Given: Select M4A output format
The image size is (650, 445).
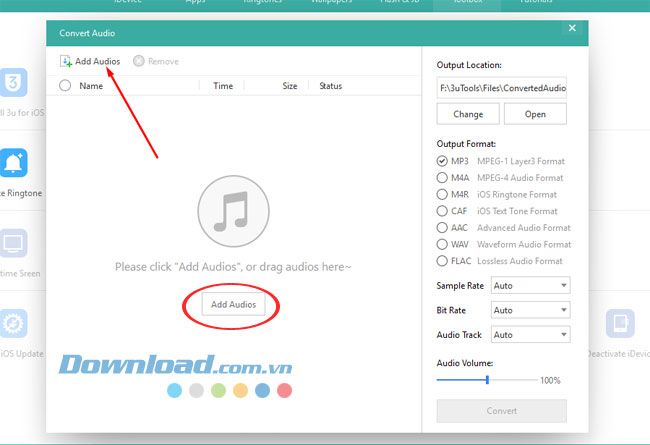Looking at the screenshot, I should coord(442,178).
